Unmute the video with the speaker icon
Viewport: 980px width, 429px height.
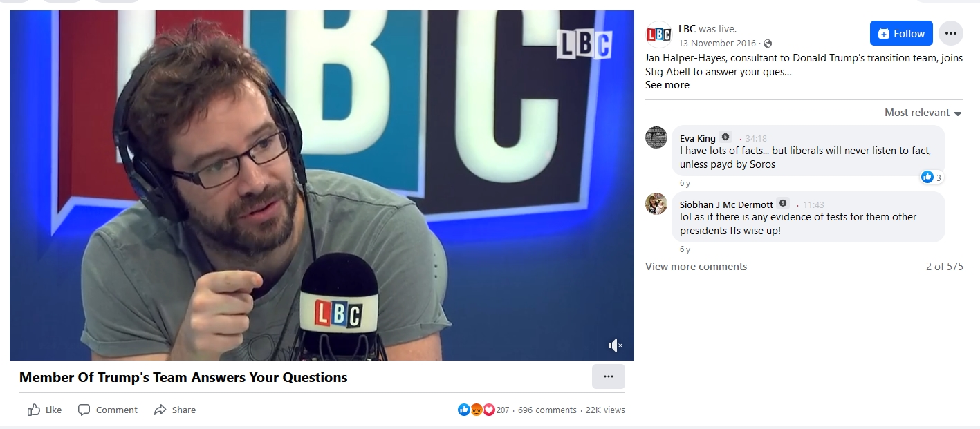pos(615,345)
